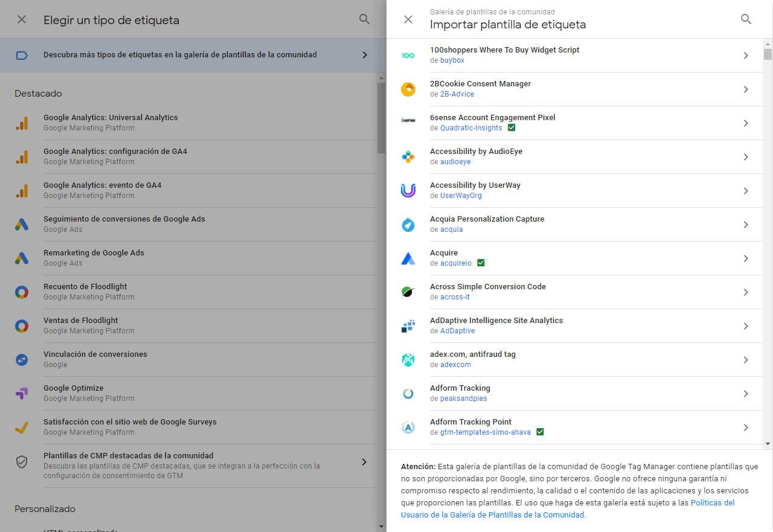Click the verified badge next to gtm-templates-simo-ahava
Screen dimensions: 773x532
pos(540,432)
